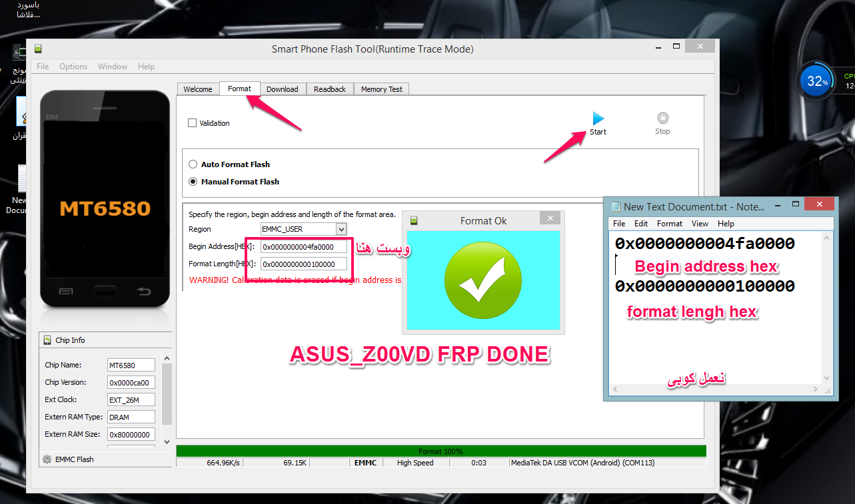Screen dimensions: 855x504
Task: Open the Window menu
Action: tap(113, 67)
